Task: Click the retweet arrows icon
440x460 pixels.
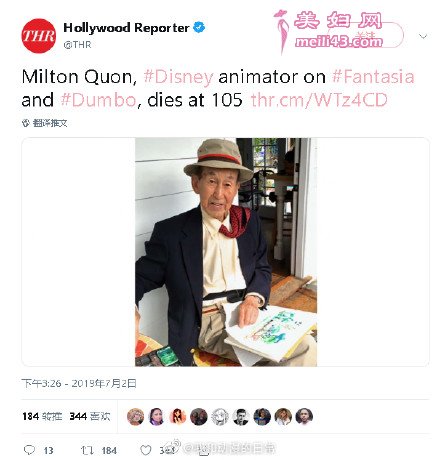Action: click(87, 450)
